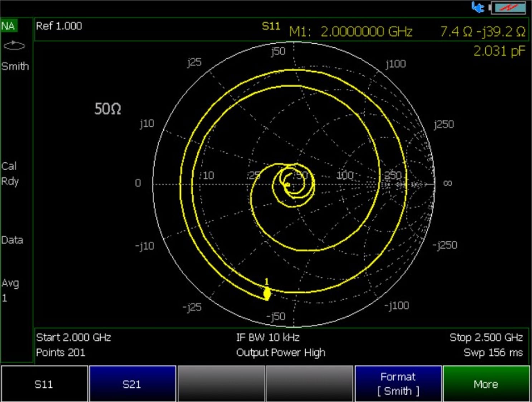Click the IF BW 10 kHz setting
The height and width of the screenshot is (402, 532).
point(268,337)
